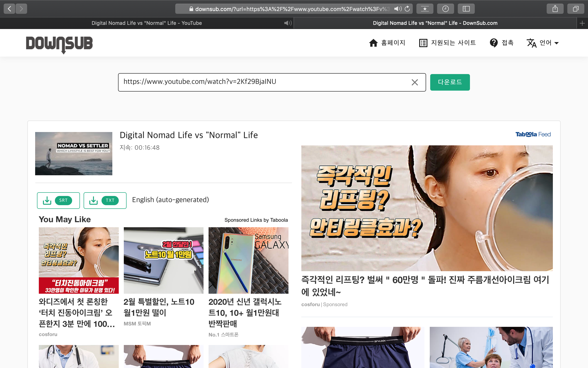Reload the page with refresh icon
The image size is (588, 368).
pyautogui.click(x=407, y=9)
